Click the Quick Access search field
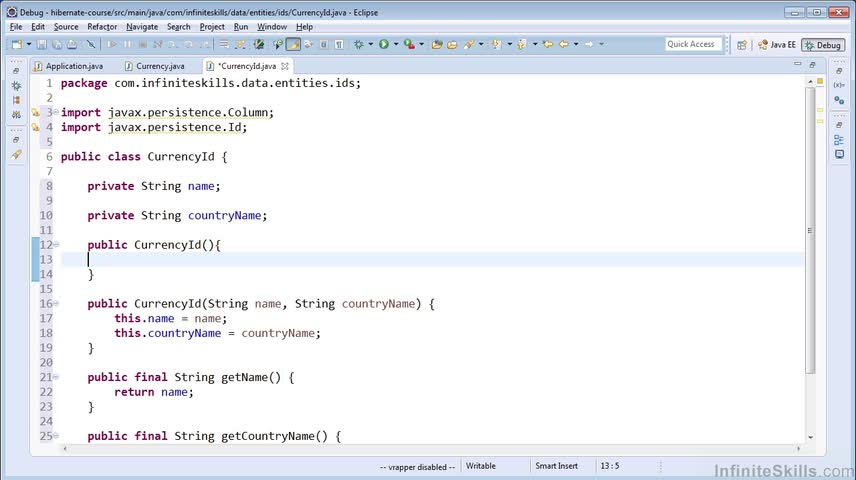This screenshot has height=480, width=856. [x=693, y=44]
